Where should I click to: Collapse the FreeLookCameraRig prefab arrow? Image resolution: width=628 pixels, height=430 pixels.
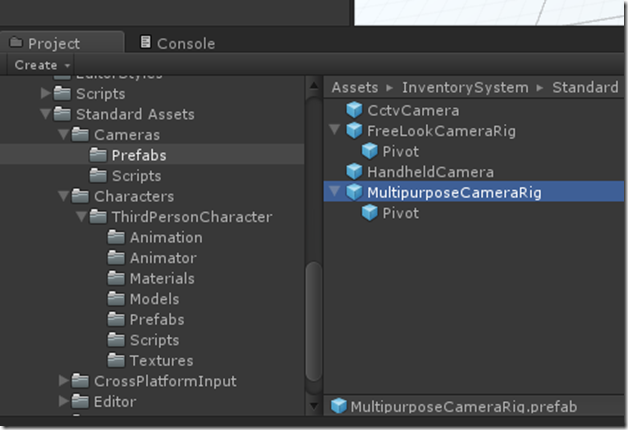point(334,131)
